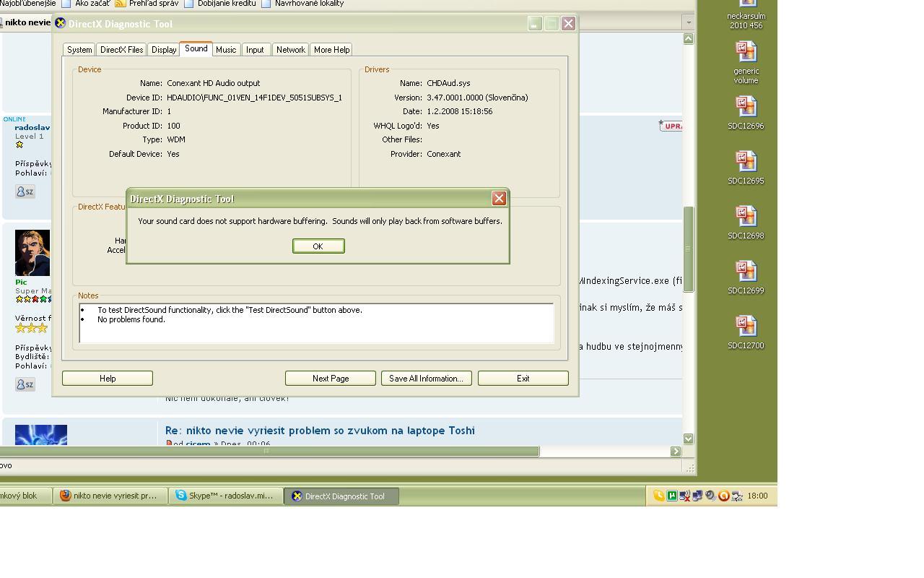Click the driver date 1.2.2008 15:18:56
The width and height of the screenshot is (924, 578).
459,111
